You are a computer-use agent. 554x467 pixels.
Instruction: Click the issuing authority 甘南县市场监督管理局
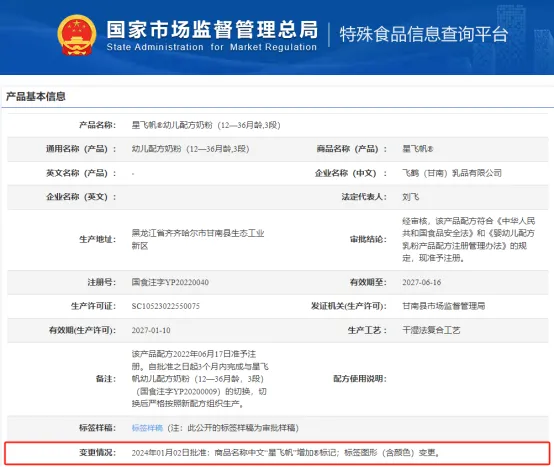tap(443, 306)
